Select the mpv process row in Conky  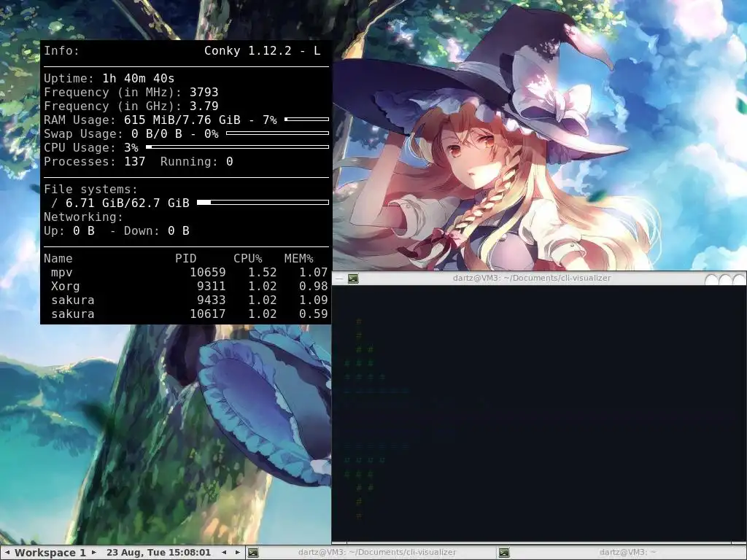(186, 273)
